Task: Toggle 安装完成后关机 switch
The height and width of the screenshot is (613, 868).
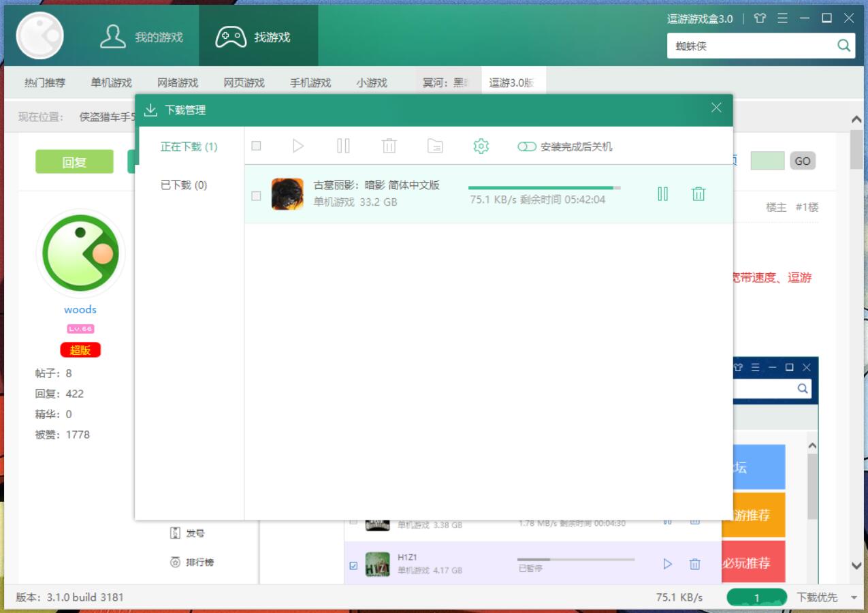Action: (527, 146)
